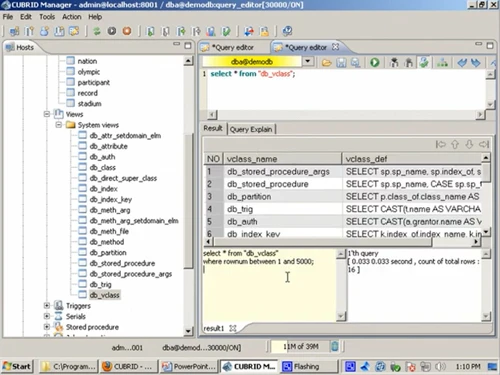Maximize the query editor panel
The height and width of the screenshot is (375, 500).
coord(490,46)
